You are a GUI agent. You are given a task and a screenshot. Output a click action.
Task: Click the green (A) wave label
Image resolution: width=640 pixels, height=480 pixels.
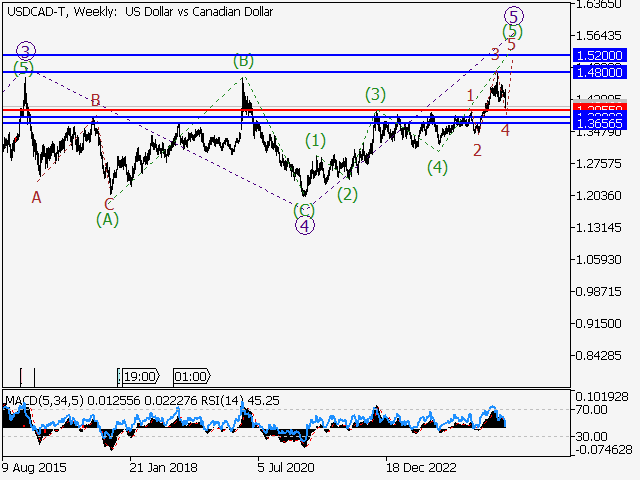[x=108, y=218]
